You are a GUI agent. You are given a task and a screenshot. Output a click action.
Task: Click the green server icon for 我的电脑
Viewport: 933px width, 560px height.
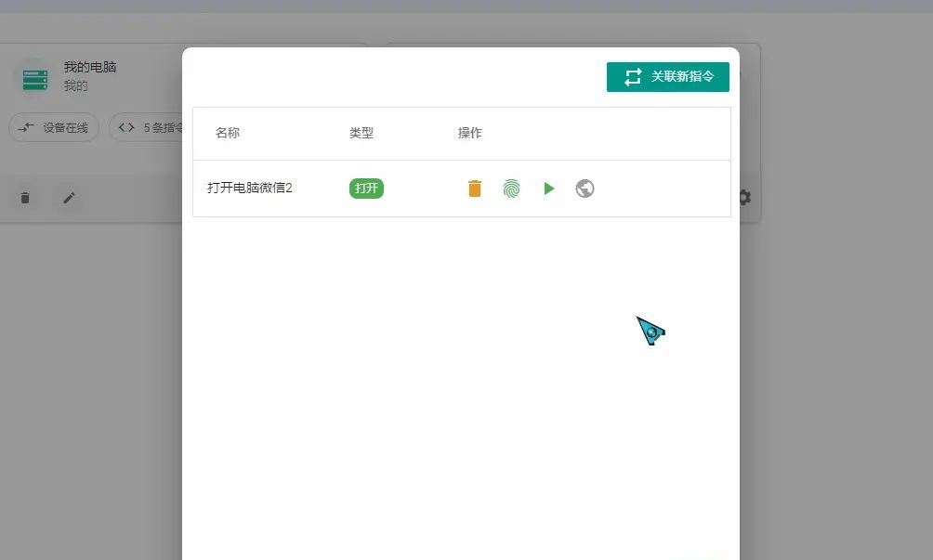pos(33,79)
